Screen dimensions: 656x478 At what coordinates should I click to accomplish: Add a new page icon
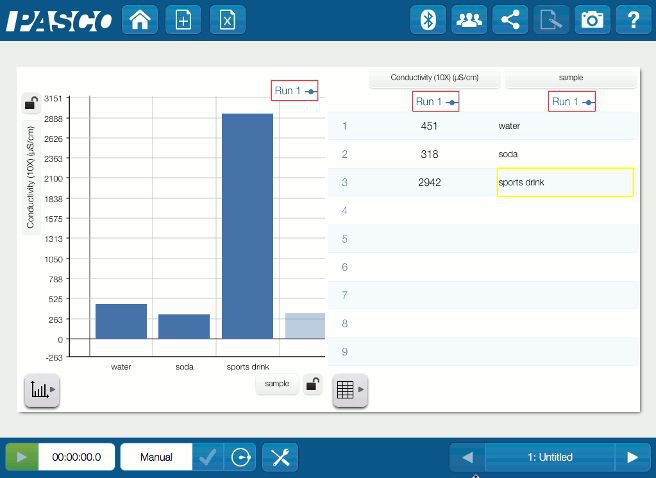(183, 20)
